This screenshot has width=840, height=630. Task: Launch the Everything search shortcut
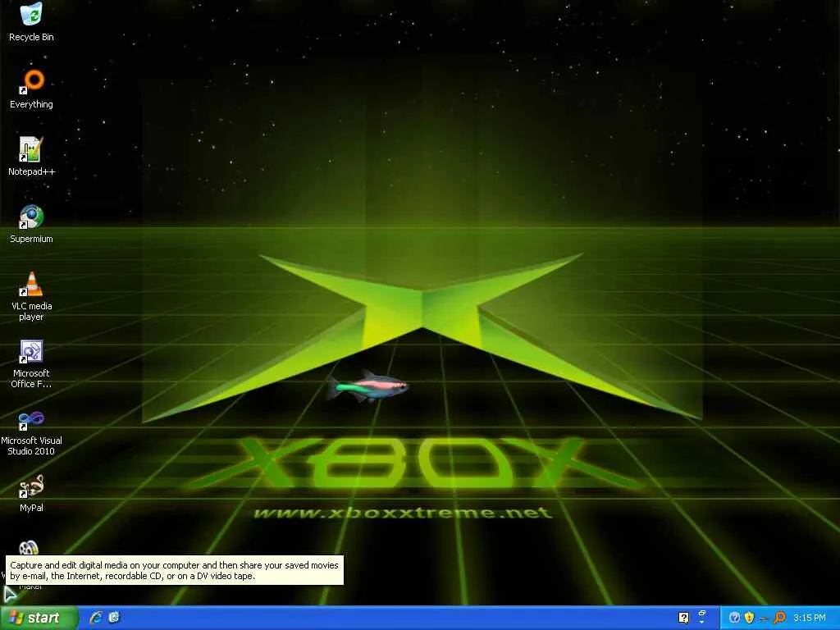coord(31,89)
